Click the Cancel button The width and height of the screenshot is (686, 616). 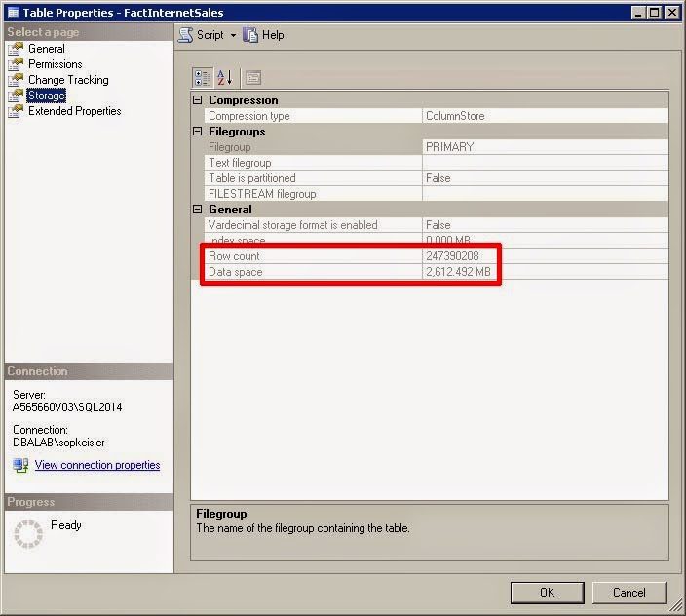click(x=629, y=593)
